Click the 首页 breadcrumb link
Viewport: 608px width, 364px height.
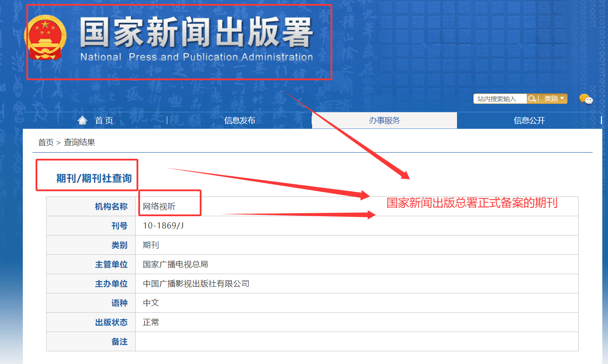pyautogui.click(x=46, y=143)
